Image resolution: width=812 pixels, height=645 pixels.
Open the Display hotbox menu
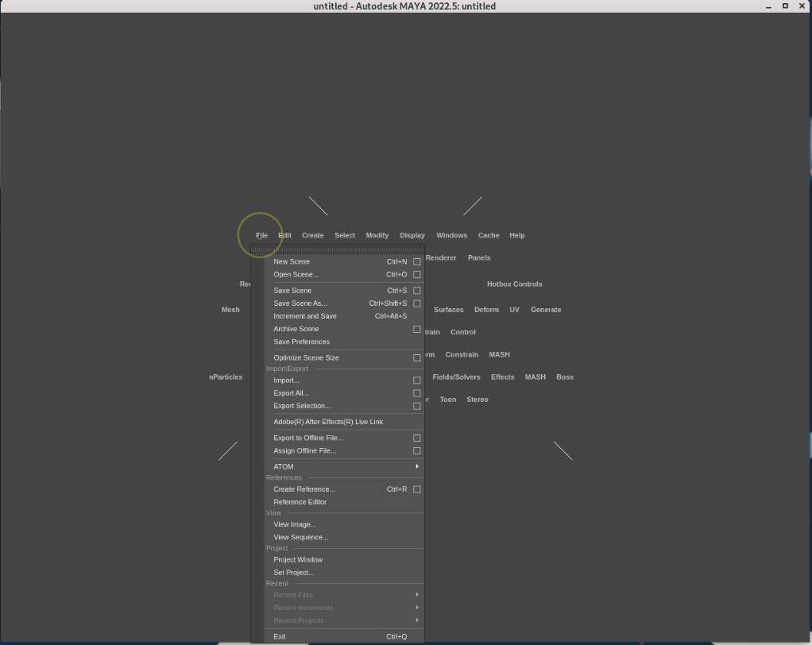click(x=412, y=236)
